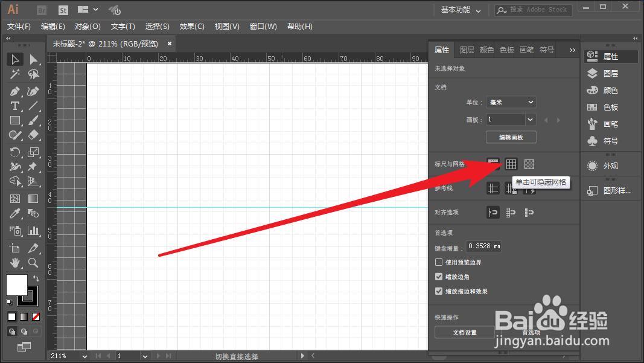
Task: Toggle the transparency grid button
Action: coord(529,164)
